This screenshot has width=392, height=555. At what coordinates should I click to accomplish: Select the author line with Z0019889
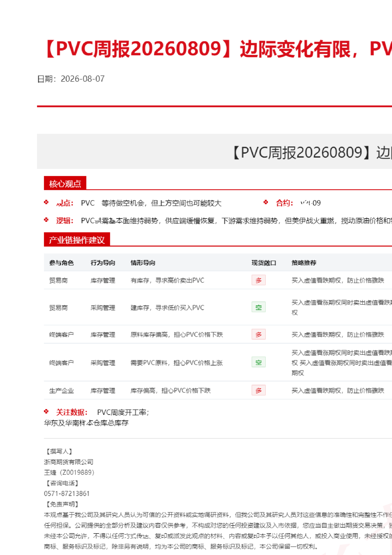pos(69,473)
